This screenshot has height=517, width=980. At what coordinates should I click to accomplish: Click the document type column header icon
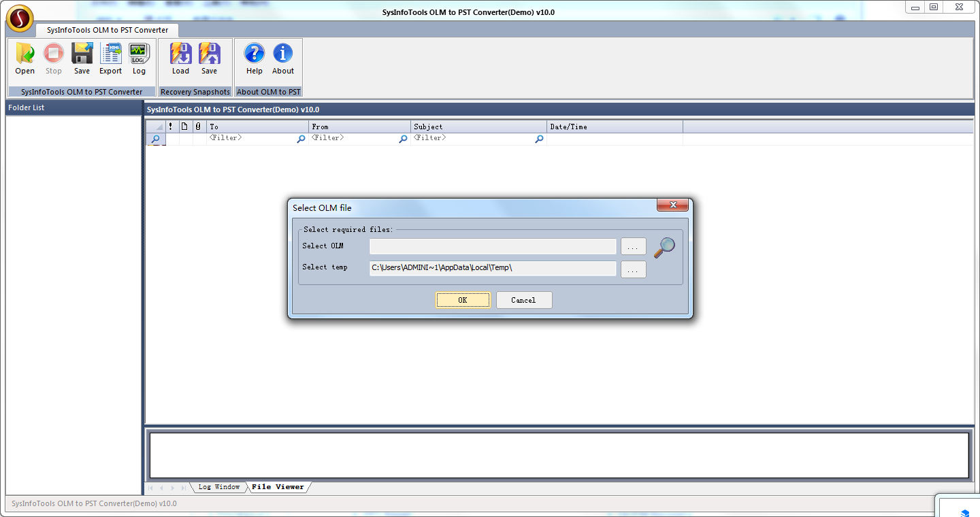click(x=184, y=127)
